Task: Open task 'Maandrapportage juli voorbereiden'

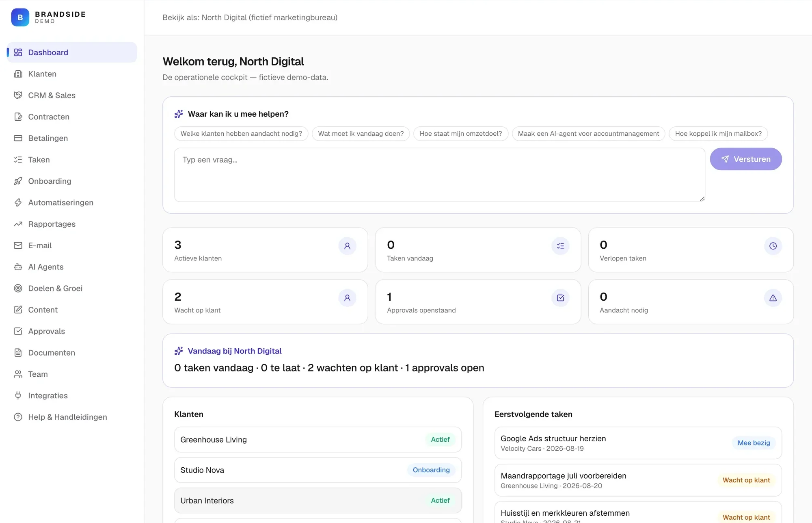Action: tap(638, 480)
